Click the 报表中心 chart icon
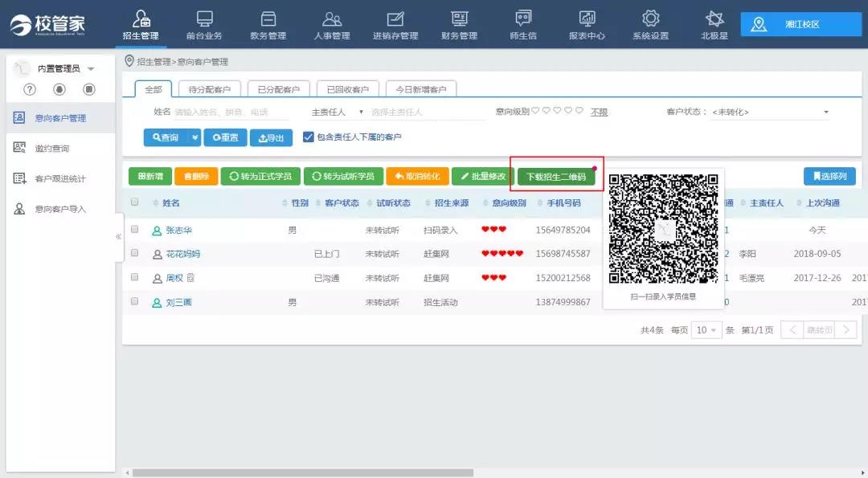Viewport: 868px width, 478px height. (x=587, y=19)
